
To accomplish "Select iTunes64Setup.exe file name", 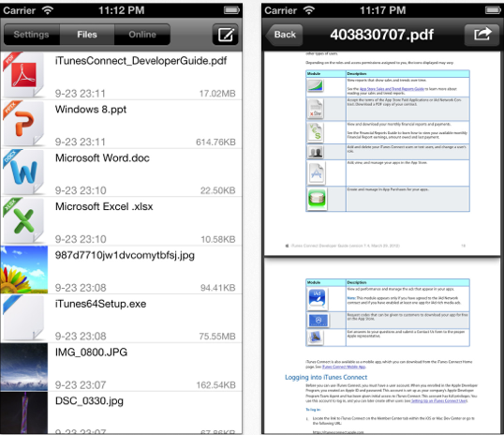I will [x=100, y=304].
